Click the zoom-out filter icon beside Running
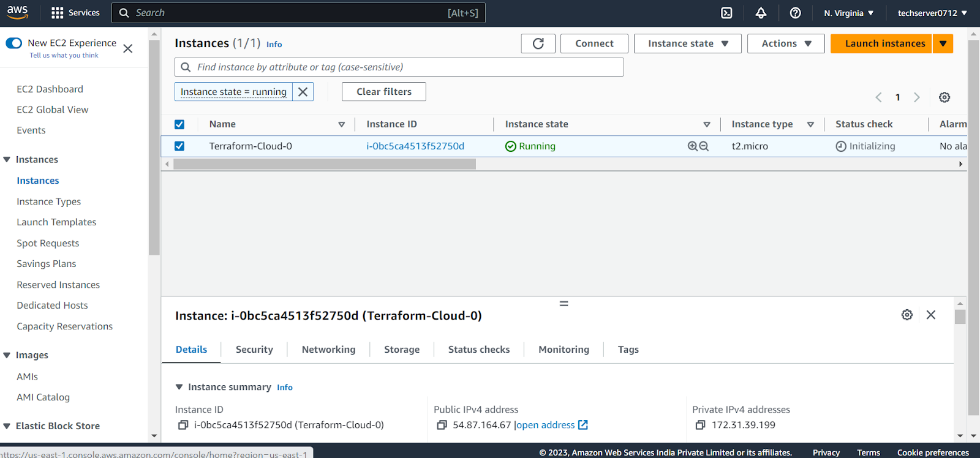The width and height of the screenshot is (980, 458). pos(704,146)
